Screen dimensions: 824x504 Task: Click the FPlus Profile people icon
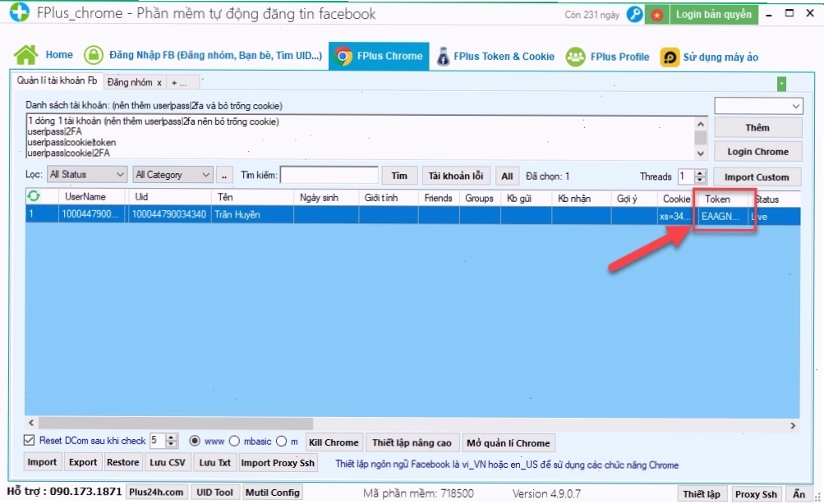pos(575,57)
